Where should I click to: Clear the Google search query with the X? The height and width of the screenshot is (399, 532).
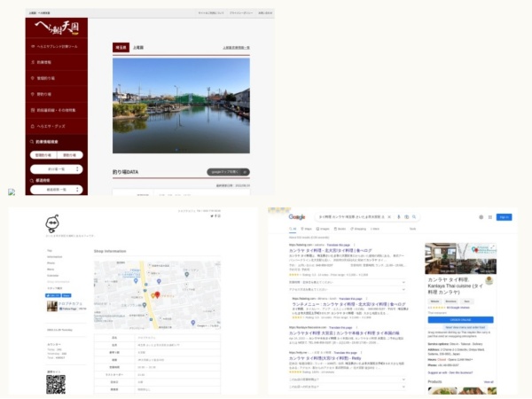(x=389, y=217)
